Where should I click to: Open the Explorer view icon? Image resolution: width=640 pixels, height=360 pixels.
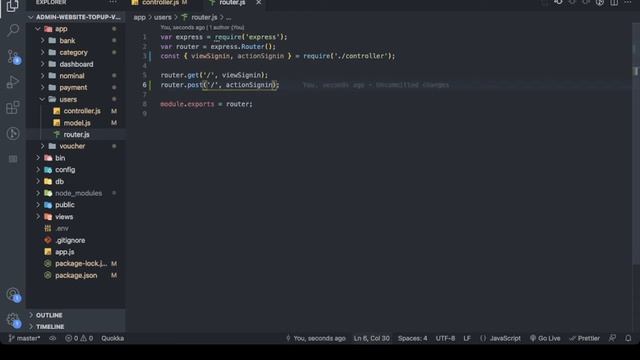[x=13, y=6]
